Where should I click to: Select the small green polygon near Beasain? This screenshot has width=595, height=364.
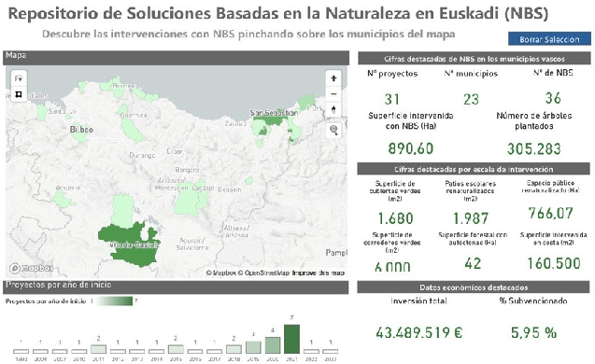click(249, 180)
